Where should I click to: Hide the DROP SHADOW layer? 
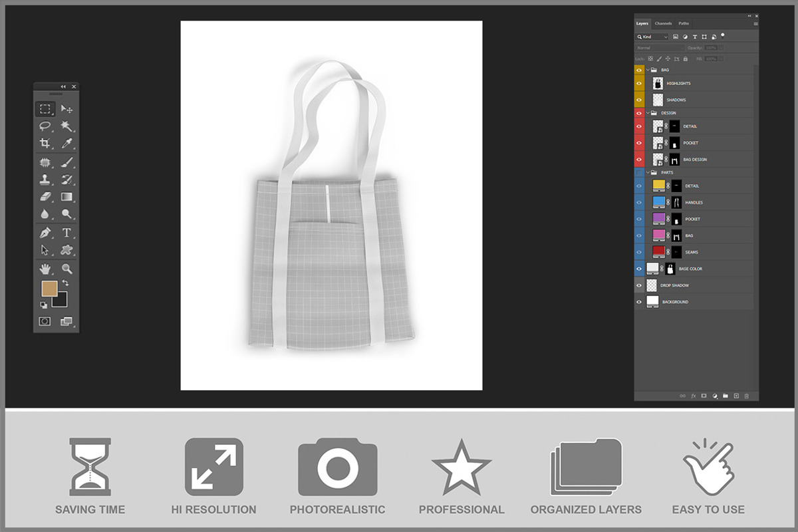coord(639,285)
